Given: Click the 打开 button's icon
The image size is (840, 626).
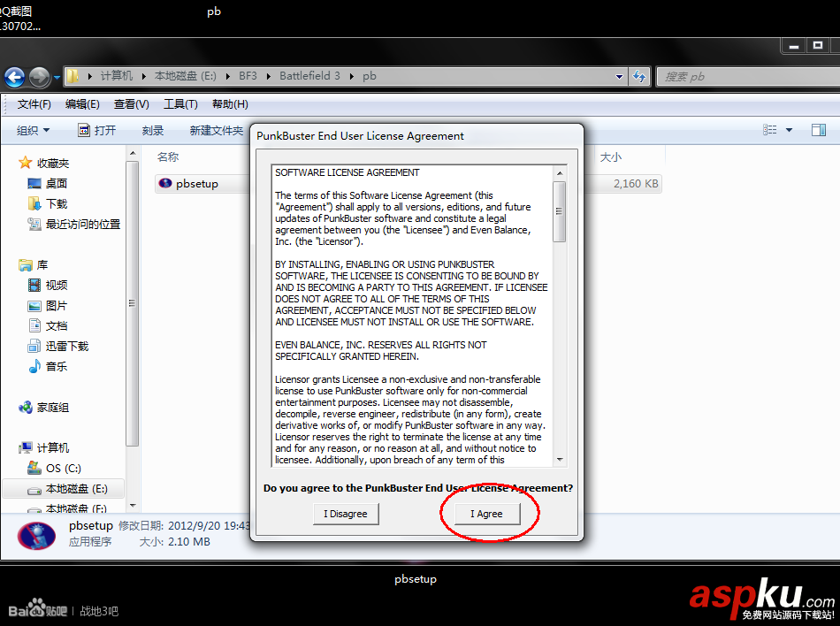Looking at the screenshot, I should (84, 130).
